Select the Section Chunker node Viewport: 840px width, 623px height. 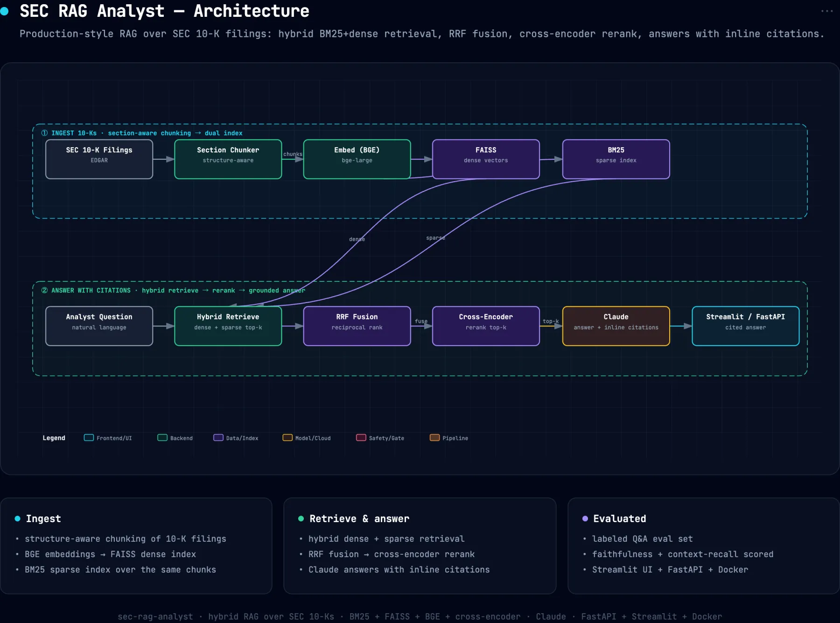[x=228, y=159]
